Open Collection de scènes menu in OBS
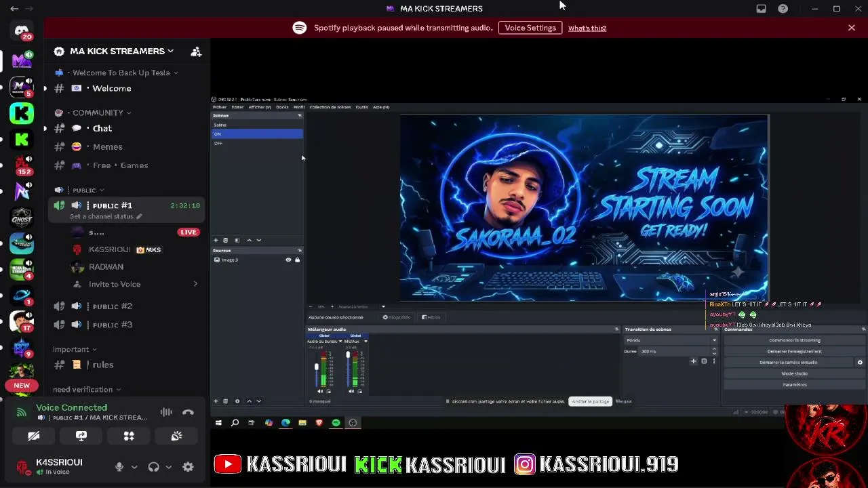This screenshot has width=868, height=488. pyautogui.click(x=330, y=107)
